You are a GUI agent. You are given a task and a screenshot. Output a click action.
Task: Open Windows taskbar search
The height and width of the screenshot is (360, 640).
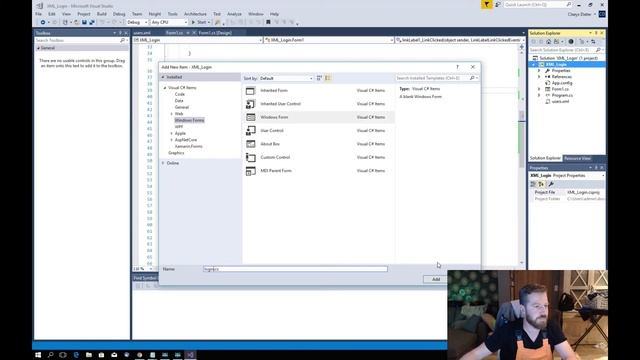tap(51, 355)
